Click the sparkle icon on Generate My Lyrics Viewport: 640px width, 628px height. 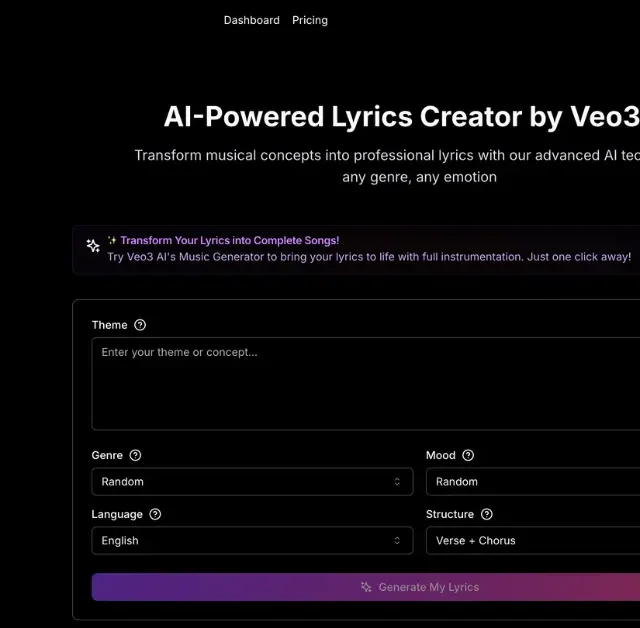pos(366,587)
